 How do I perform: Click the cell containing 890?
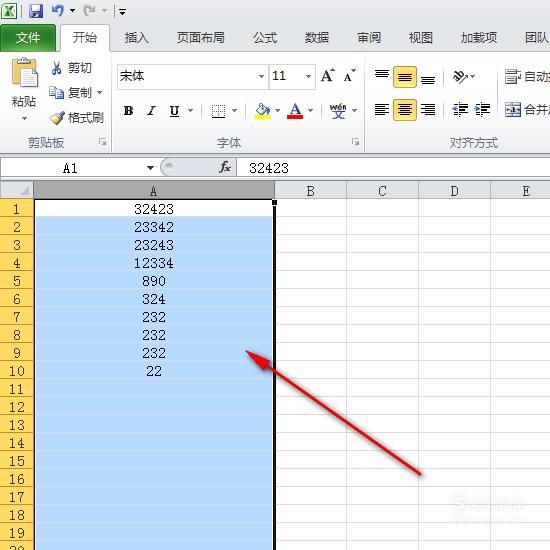tap(154, 281)
